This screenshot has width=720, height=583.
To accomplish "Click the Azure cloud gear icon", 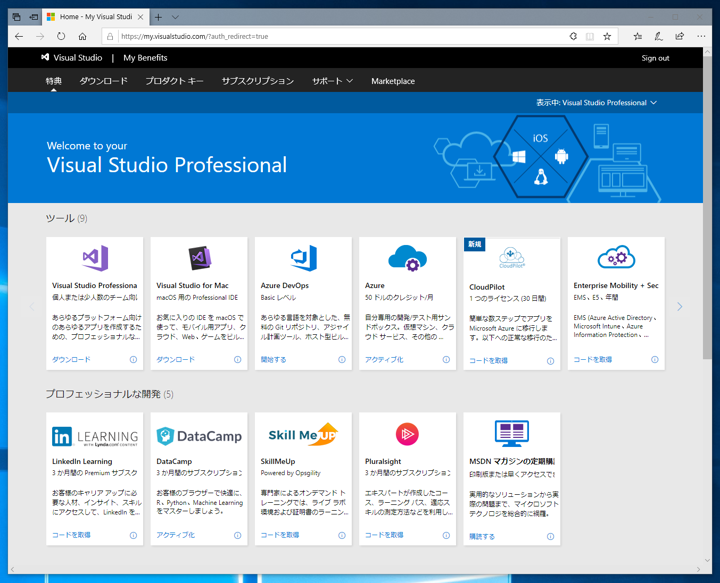I will 408,258.
